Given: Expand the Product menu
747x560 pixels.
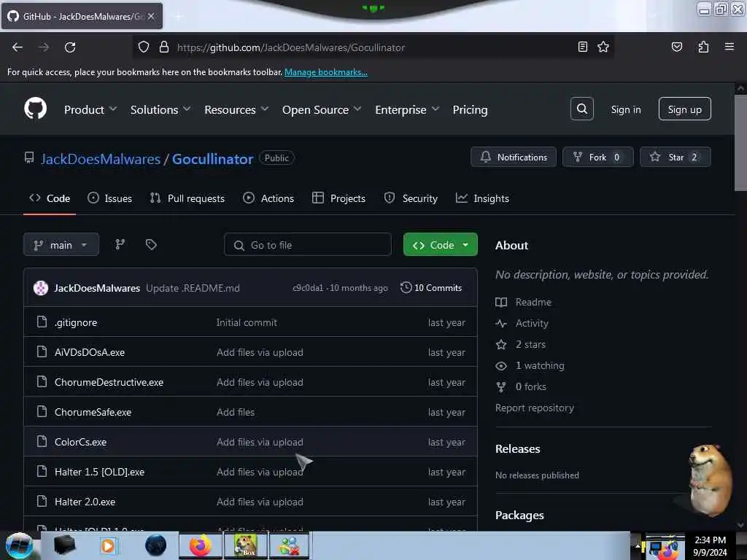Looking at the screenshot, I should click(x=90, y=109).
